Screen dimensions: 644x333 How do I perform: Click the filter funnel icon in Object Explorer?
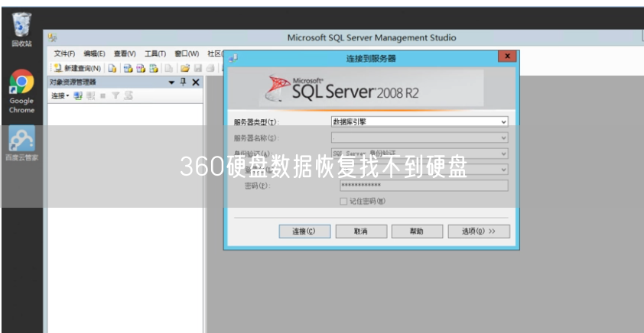(x=115, y=95)
